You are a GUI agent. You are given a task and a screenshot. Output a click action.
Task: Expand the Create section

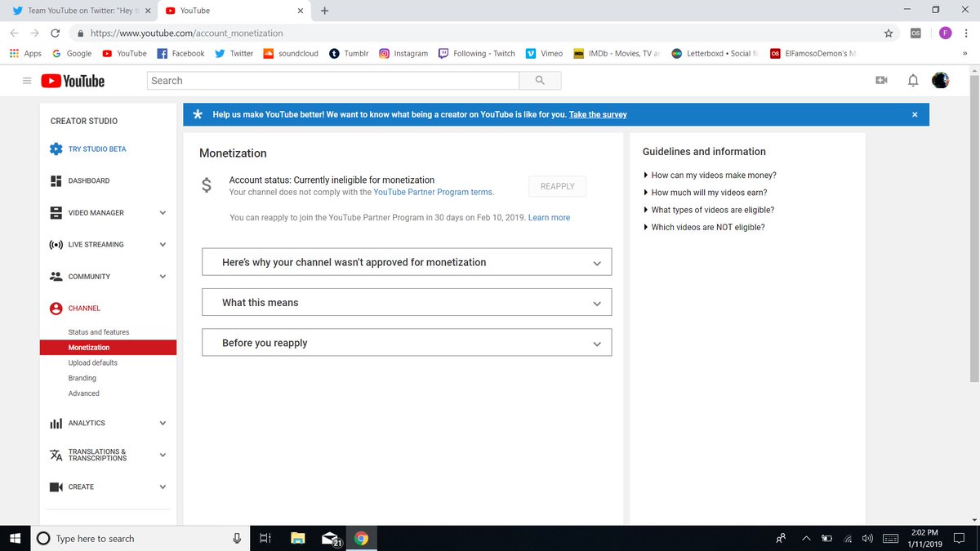(163, 487)
